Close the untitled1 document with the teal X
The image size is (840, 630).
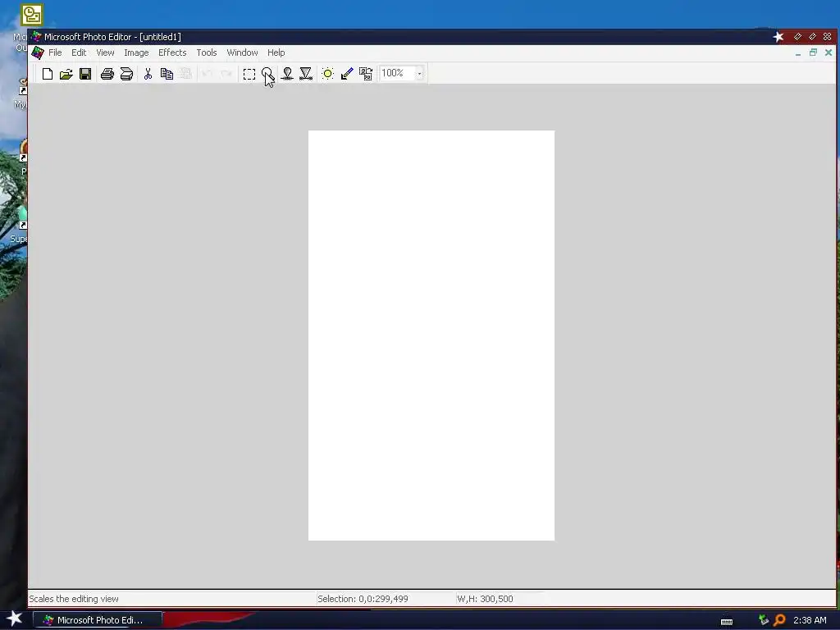click(x=829, y=52)
